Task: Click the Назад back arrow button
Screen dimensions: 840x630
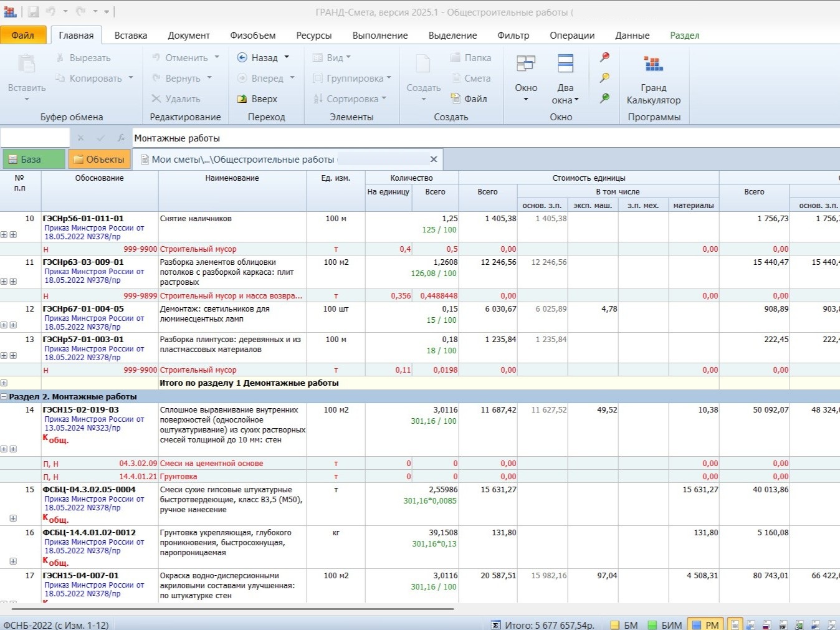Action: [x=257, y=58]
